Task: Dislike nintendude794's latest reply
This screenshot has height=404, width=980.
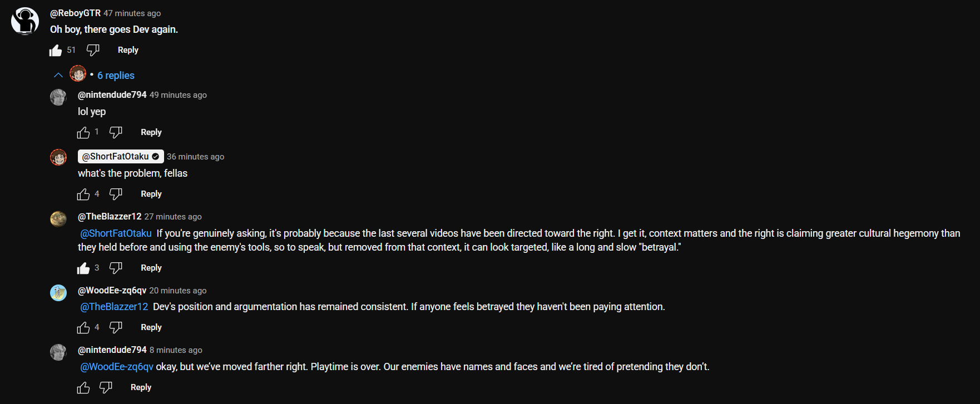Action: [106, 387]
